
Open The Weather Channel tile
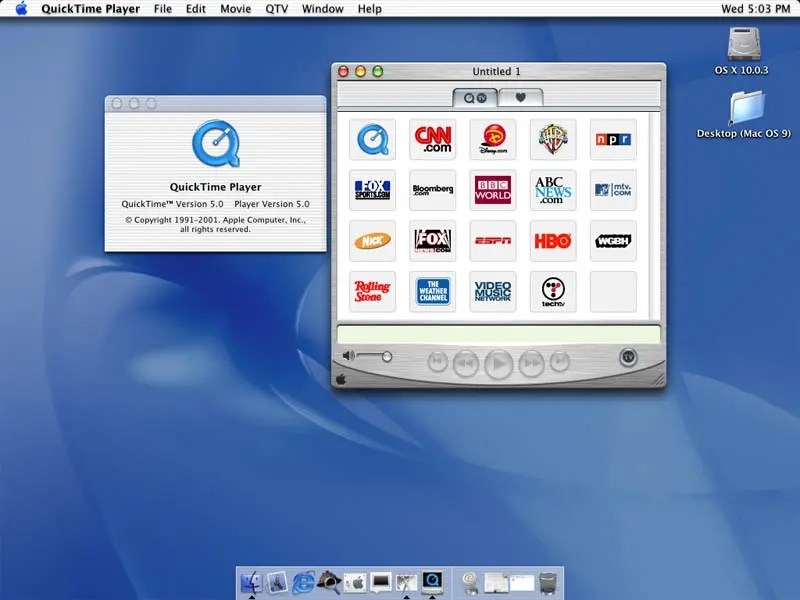(433, 291)
